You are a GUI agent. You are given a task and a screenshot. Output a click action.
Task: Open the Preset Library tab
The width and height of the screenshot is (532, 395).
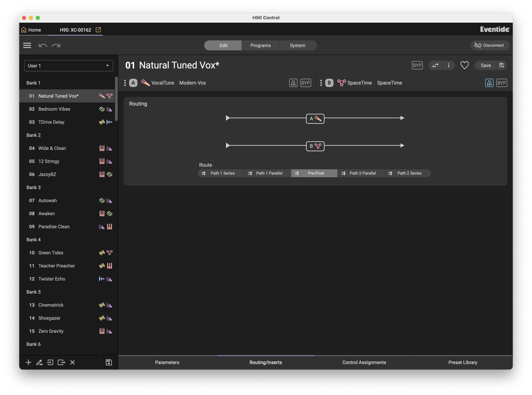pos(463,363)
